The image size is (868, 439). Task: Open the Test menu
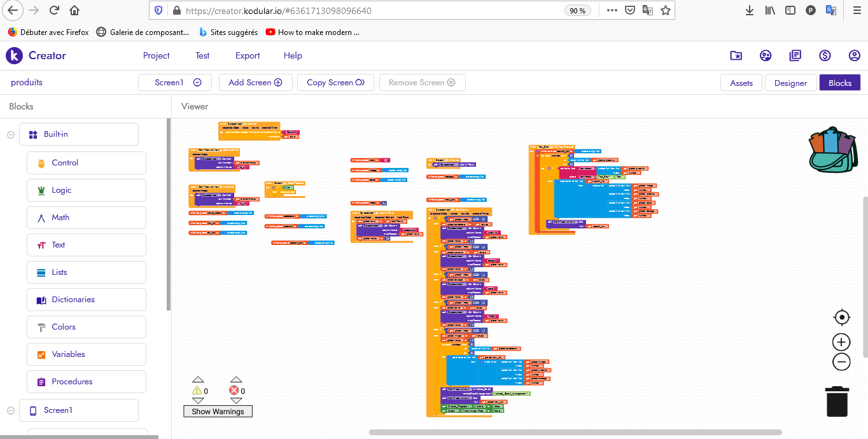tap(202, 55)
